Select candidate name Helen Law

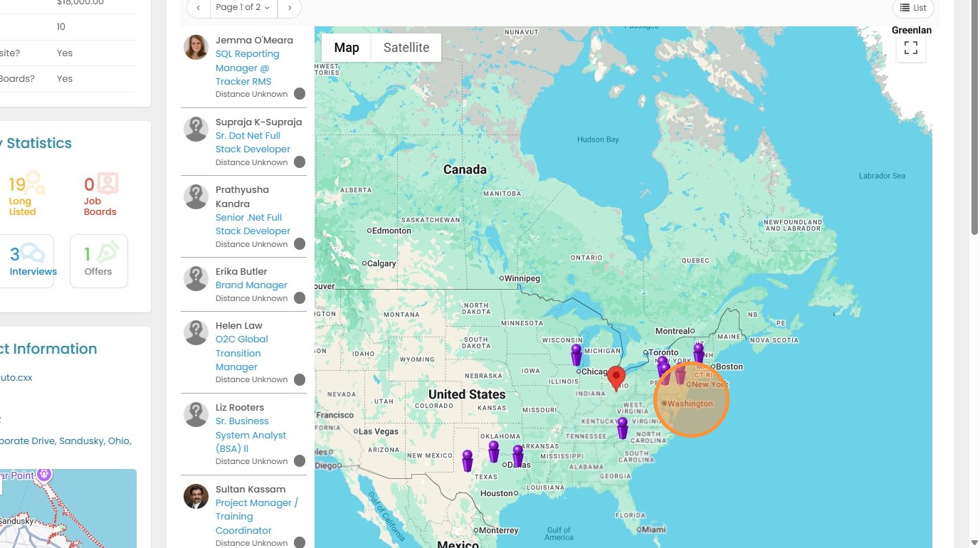pyautogui.click(x=239, y=326)
